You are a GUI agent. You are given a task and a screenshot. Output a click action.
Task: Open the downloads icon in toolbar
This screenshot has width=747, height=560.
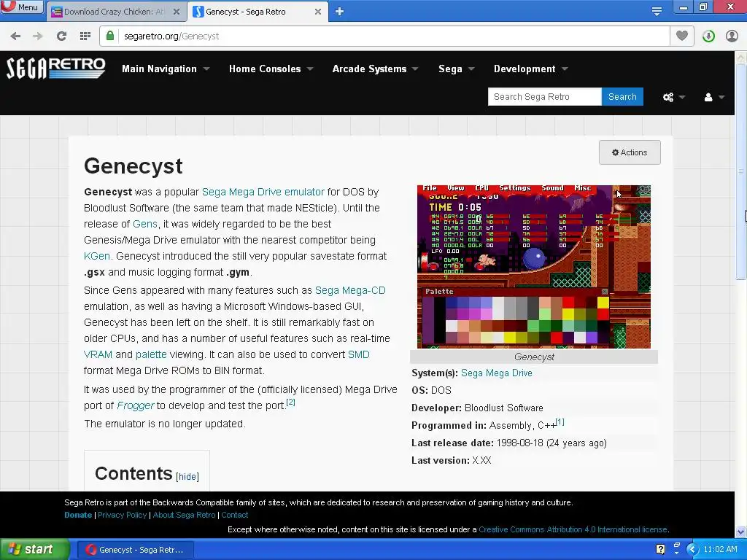(x=708, y=36)
